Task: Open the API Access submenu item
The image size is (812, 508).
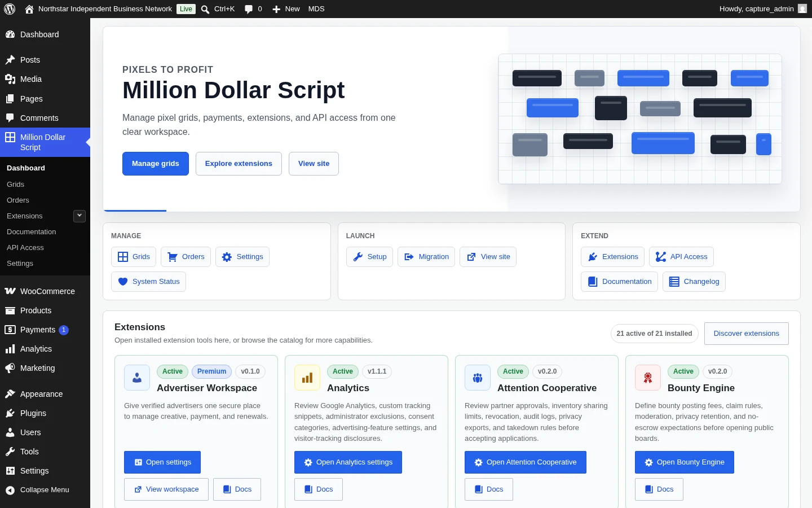Action: 25,248
